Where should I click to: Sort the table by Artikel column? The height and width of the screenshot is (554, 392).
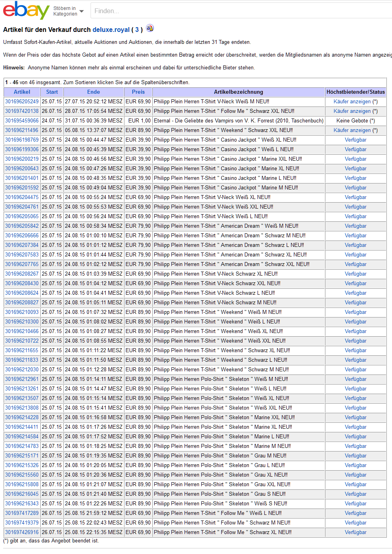click(22, 92)
